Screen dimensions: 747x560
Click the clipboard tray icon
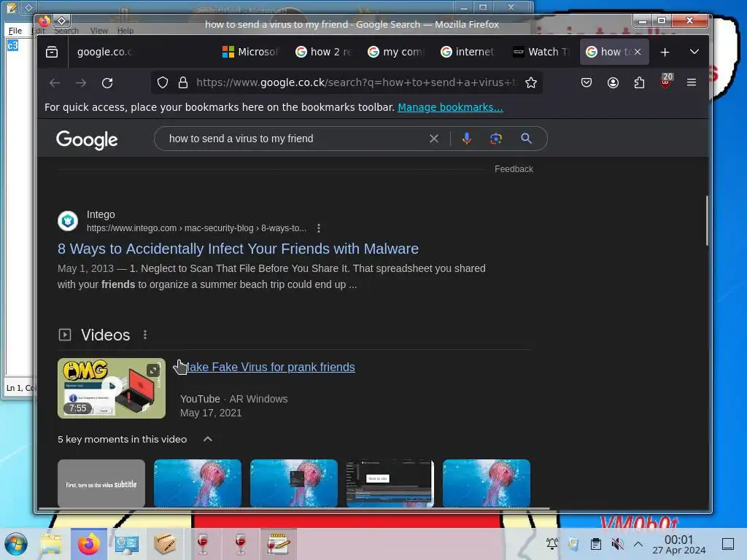pyautogui.click(x=595, y=544)
